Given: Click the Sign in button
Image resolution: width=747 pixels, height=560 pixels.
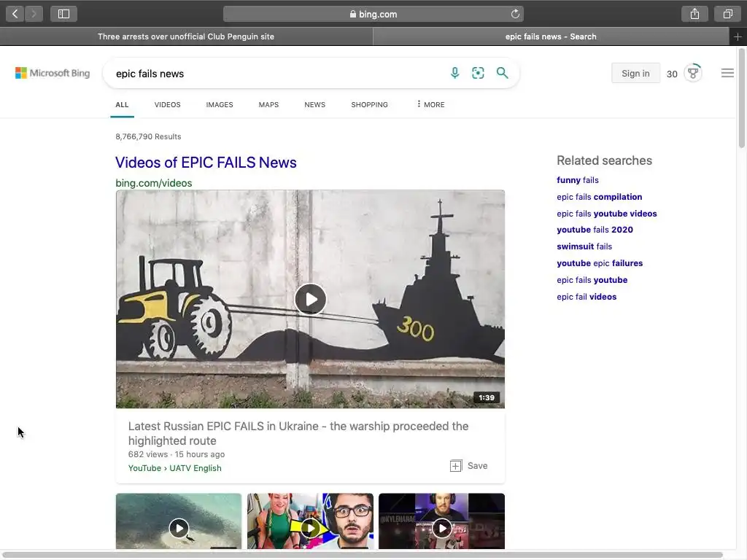Looking at the screenshot, I should 635,74.
